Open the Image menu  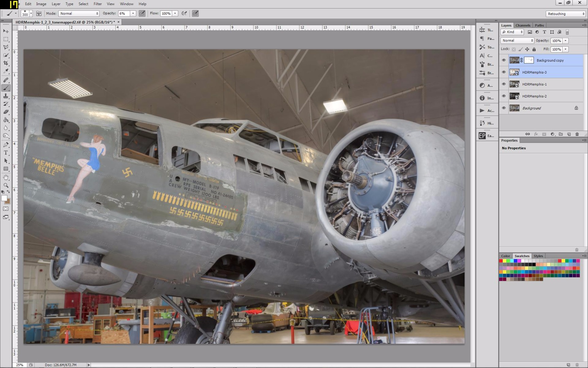click(41, 4)
